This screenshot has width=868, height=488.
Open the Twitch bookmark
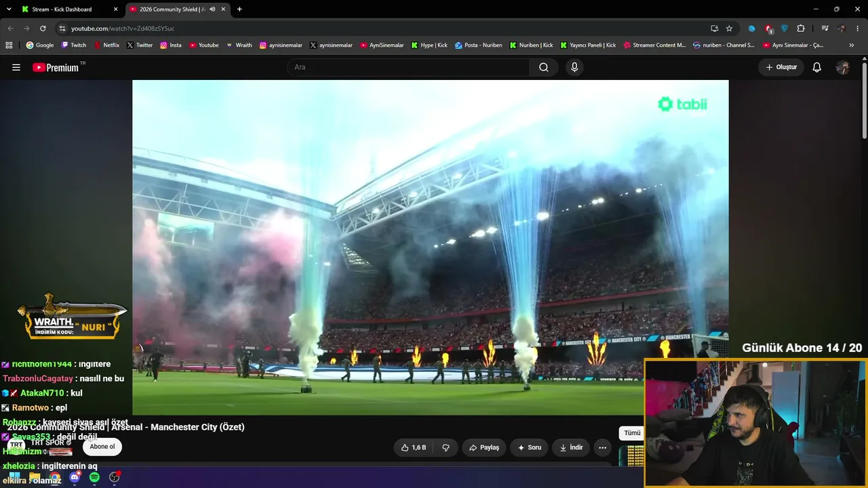click(74, 45)
